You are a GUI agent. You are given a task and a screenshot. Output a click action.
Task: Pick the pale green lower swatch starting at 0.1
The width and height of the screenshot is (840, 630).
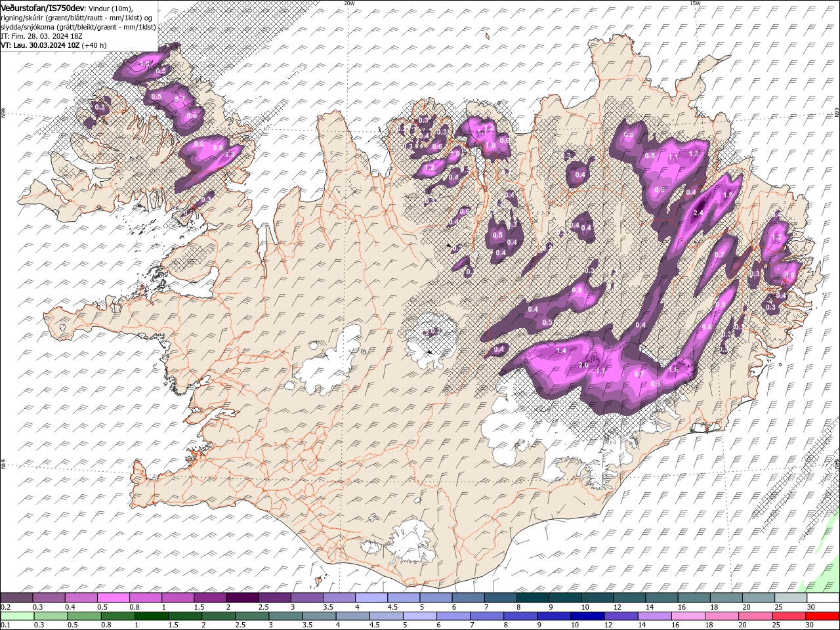tap(17, 616)
